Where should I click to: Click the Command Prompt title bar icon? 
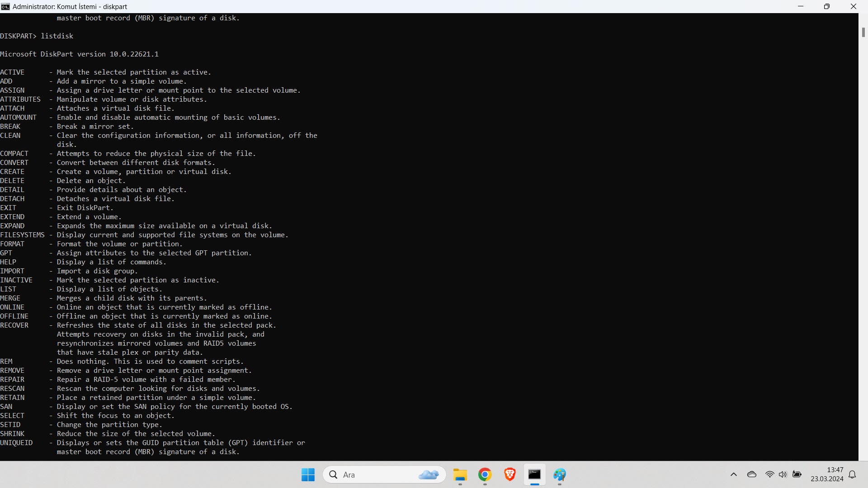click(x=5, y=6)
